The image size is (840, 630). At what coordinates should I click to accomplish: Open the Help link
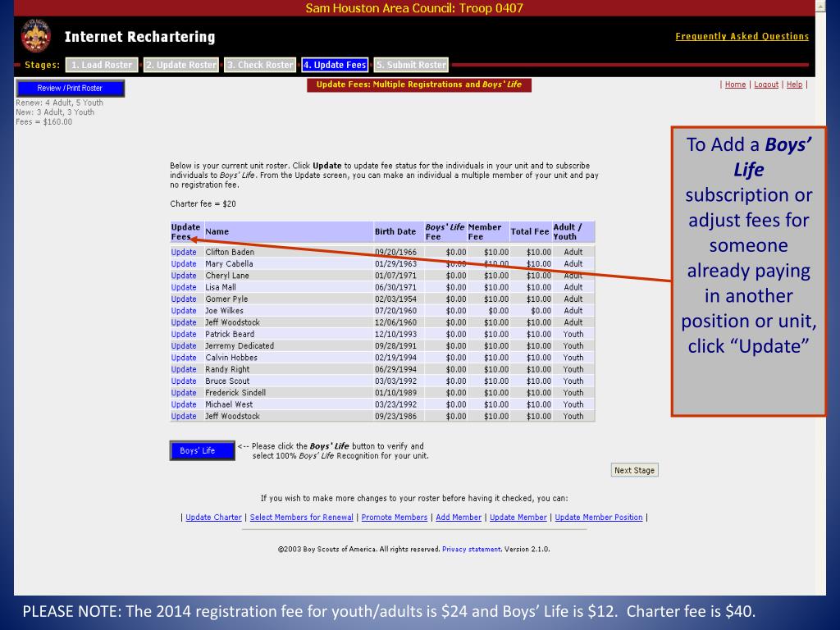[x=794, y=84]
